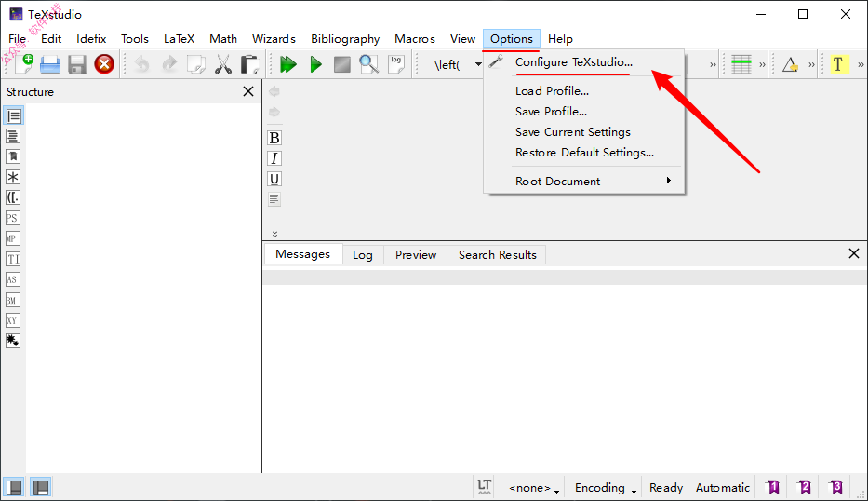Choose Save Current Settings entry
868x501 pixels.
tap(584, 132)
